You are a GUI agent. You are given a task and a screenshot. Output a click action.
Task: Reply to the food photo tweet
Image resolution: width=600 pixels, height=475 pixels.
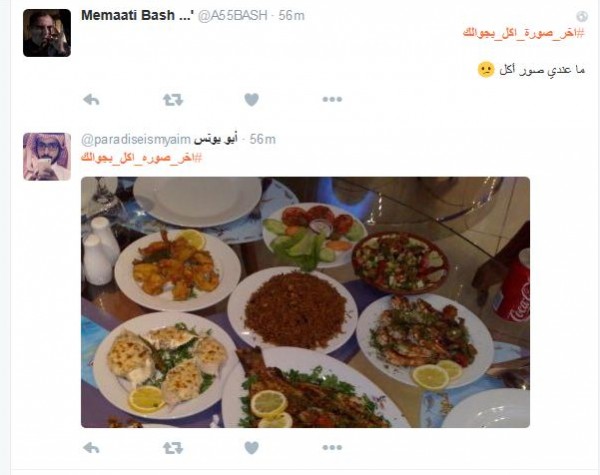(91, 448)
